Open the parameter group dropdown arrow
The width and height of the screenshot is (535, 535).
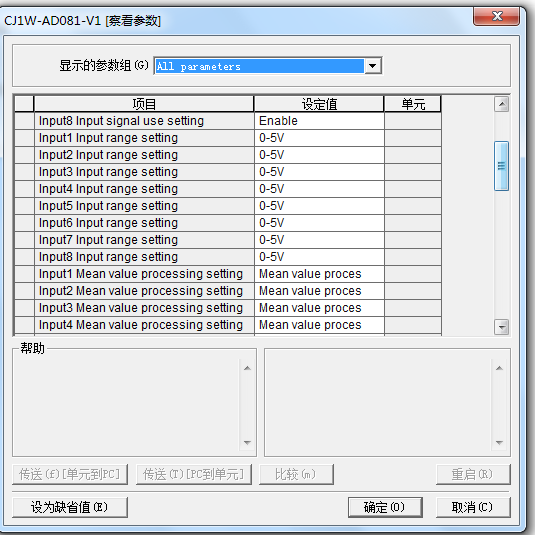pos(373,66)
